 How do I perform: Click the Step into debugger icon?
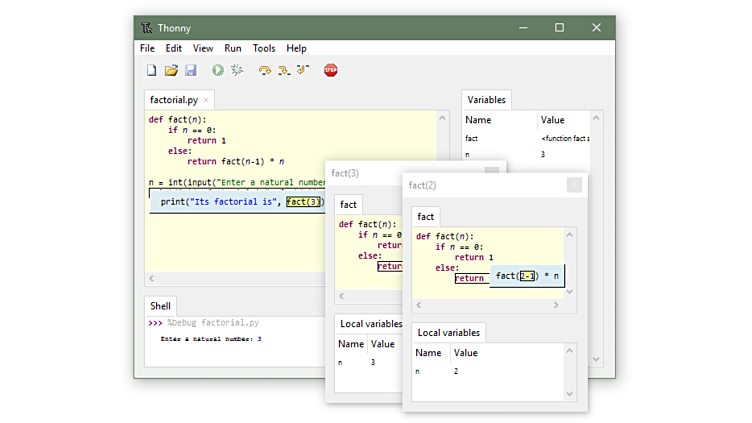(283, 71)
